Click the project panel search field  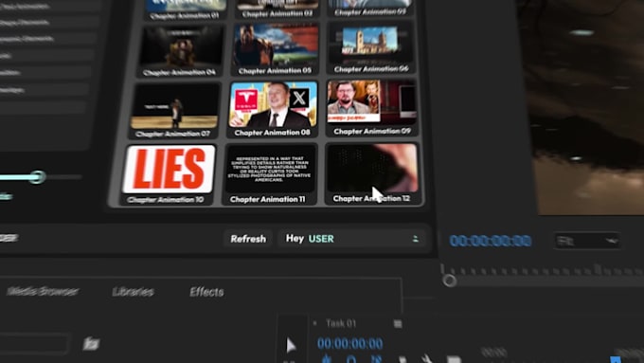33,344
